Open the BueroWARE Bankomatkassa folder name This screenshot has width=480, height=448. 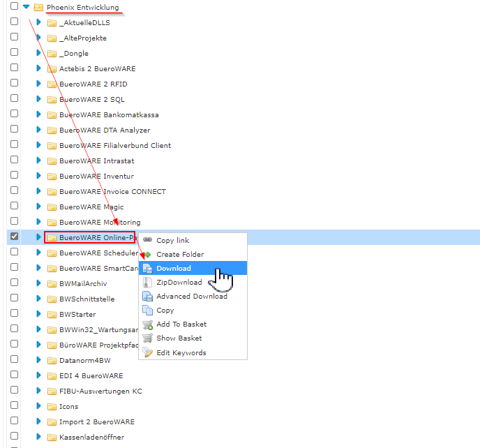click(109, 115)
